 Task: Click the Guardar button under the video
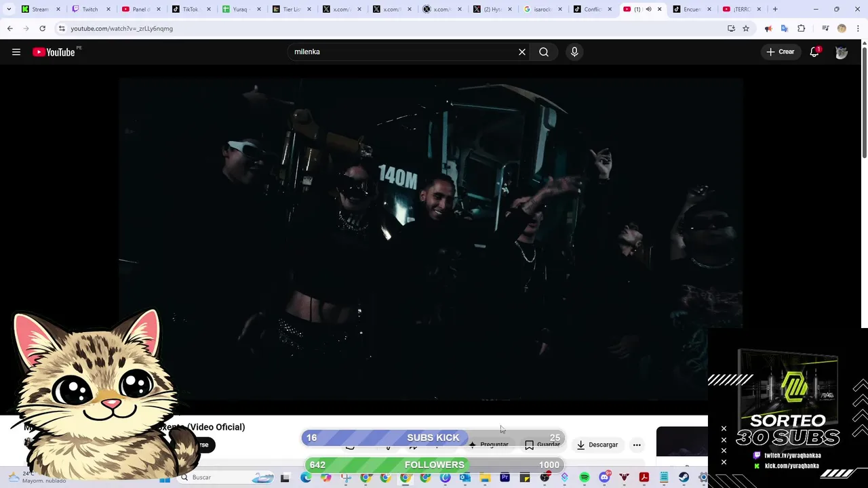[542, 445]
